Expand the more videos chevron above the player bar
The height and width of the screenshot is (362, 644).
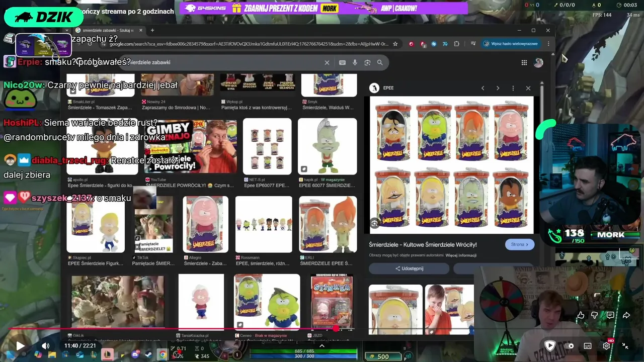(x=322, y=345)
